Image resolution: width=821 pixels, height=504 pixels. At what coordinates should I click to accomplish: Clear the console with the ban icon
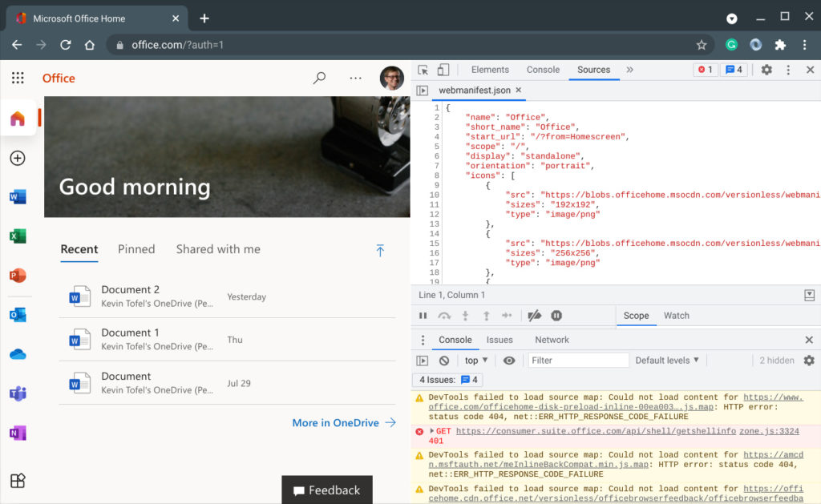[444, 361]
